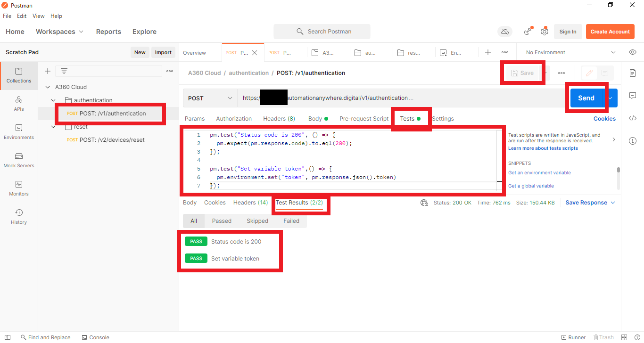Image resolution: width=644 pixels, height=343 pixels.
Task: Open the Console
Action: pyautogui.click(x=95, y=337)
